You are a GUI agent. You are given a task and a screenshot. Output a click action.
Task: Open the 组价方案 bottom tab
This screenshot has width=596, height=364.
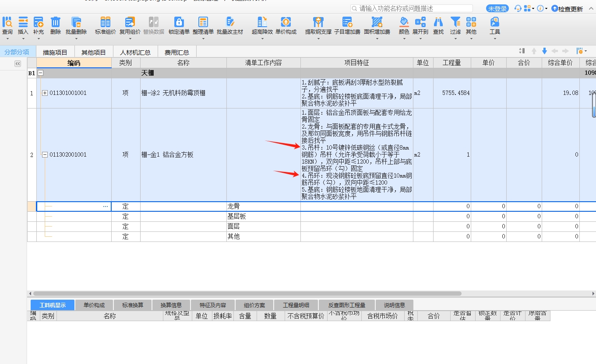pos(254,305)
